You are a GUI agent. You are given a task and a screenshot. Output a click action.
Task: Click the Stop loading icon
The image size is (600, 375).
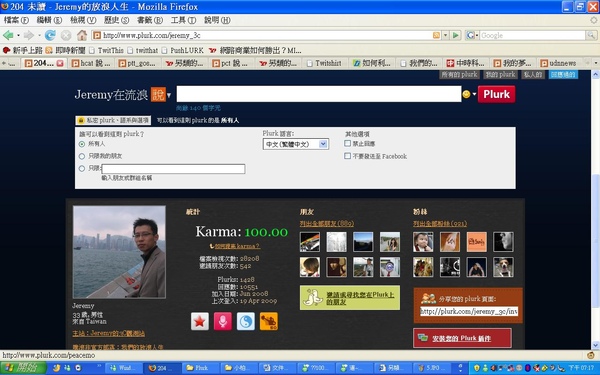[66, 36]
